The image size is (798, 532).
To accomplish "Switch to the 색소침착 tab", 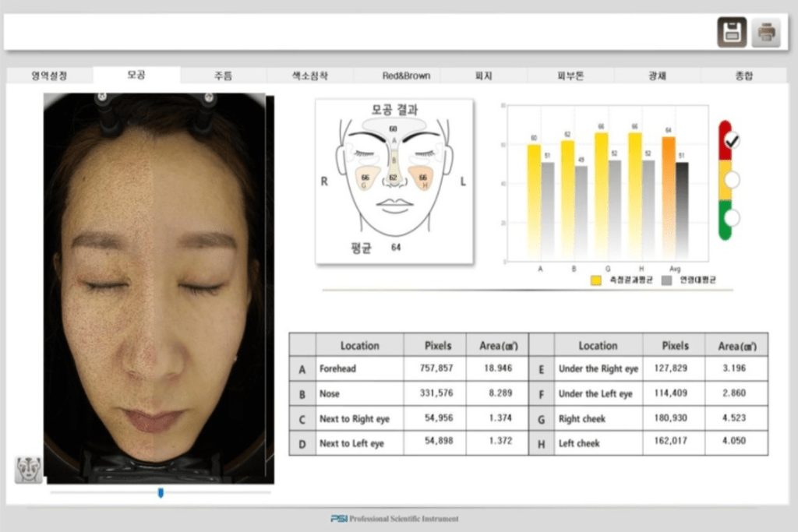I will point(309,76).
